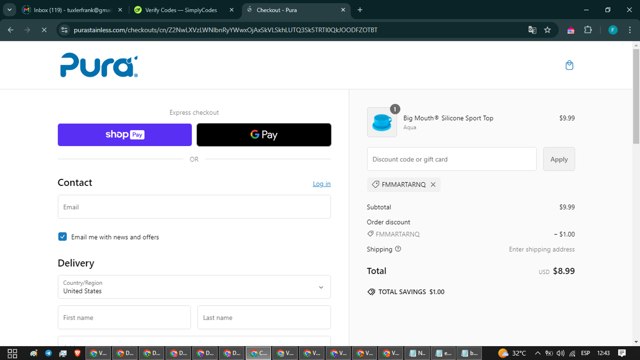Open the Chrome profile avatar
640x360 pixels.
[x=613, y=30]
